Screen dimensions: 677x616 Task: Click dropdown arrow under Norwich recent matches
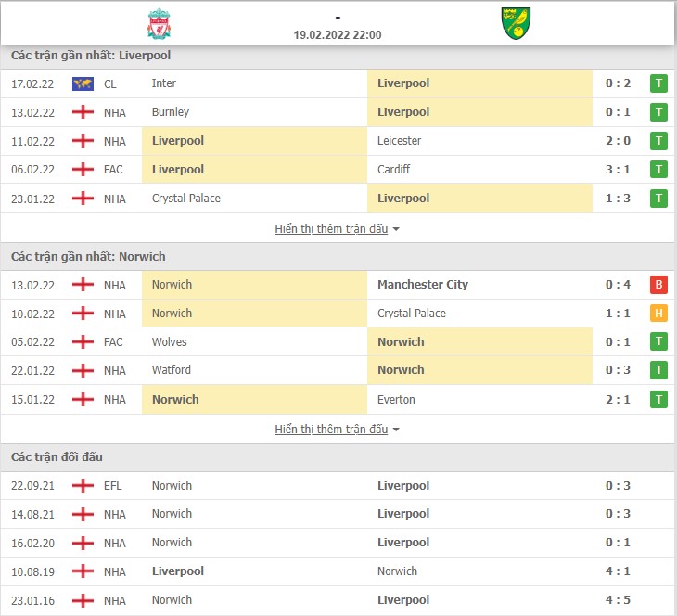[396, 430]
